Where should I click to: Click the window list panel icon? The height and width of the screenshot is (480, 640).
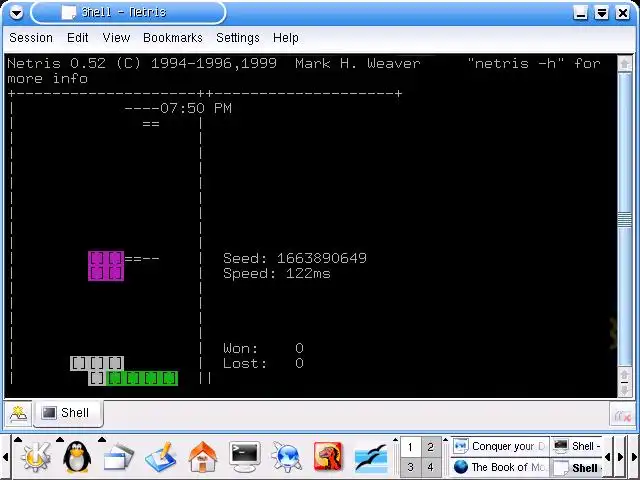(x=118, y=458)
